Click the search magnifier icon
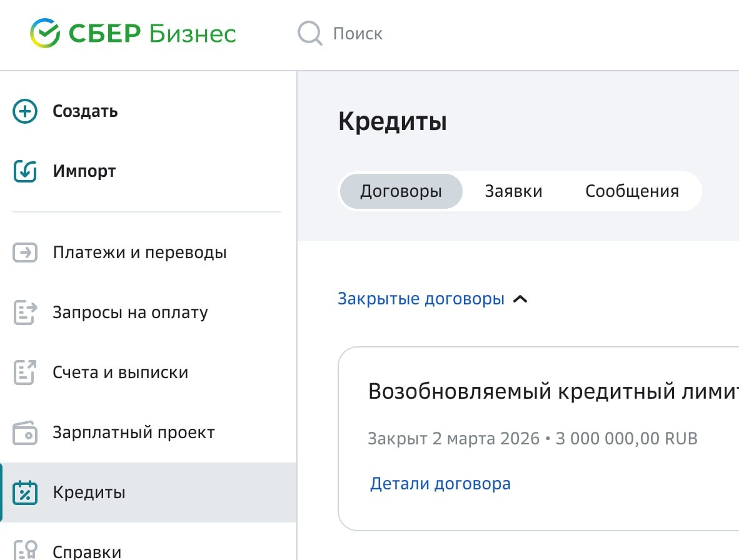 (x=309, y=33)
